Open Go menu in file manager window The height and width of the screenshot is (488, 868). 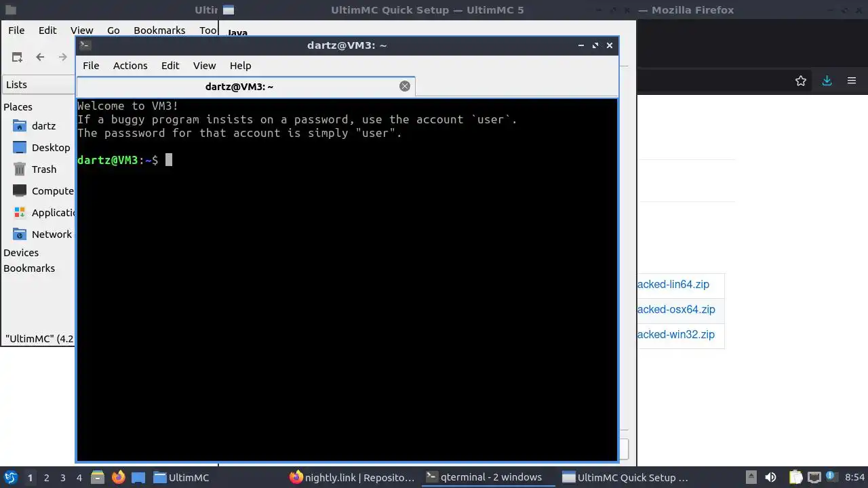[x=113, y=30]
